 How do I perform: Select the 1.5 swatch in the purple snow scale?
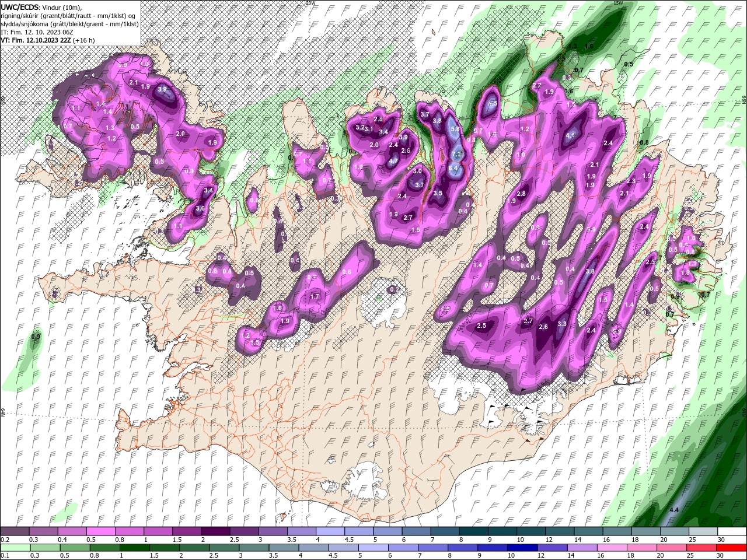(187, 531)
